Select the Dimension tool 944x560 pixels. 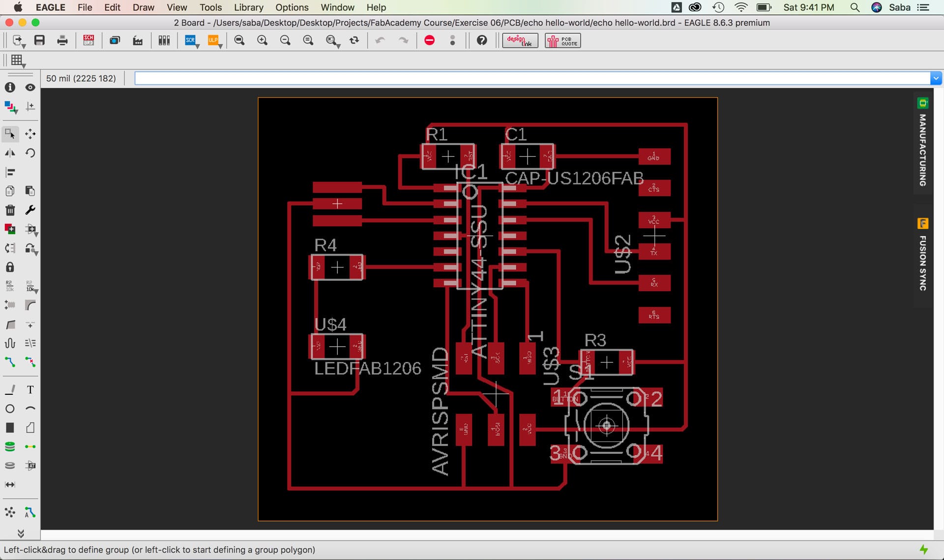(10, 484)
